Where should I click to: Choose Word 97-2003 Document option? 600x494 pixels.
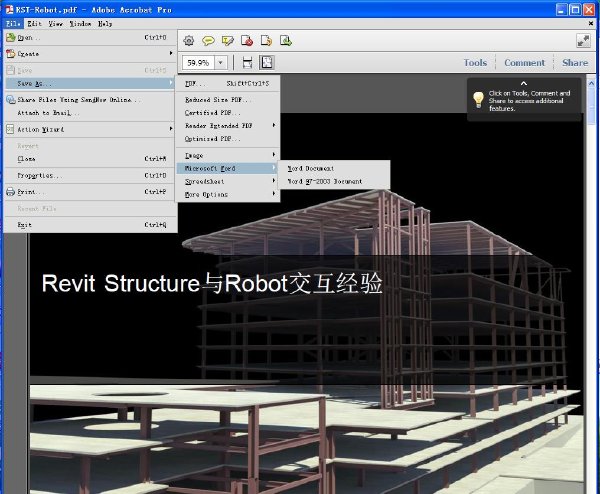click(x=333, y=181)
